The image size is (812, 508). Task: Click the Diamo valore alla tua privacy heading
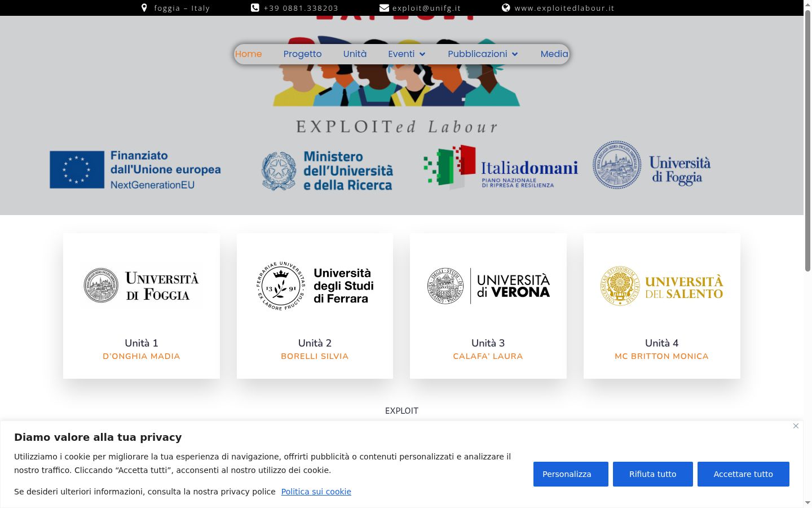pos(98,437)
